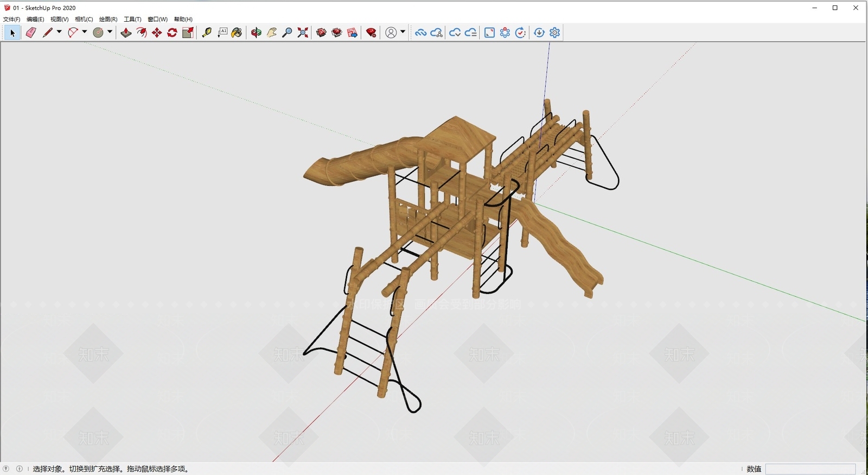
Task: Open the 相机(C) menu
Action: pos(84,19)
